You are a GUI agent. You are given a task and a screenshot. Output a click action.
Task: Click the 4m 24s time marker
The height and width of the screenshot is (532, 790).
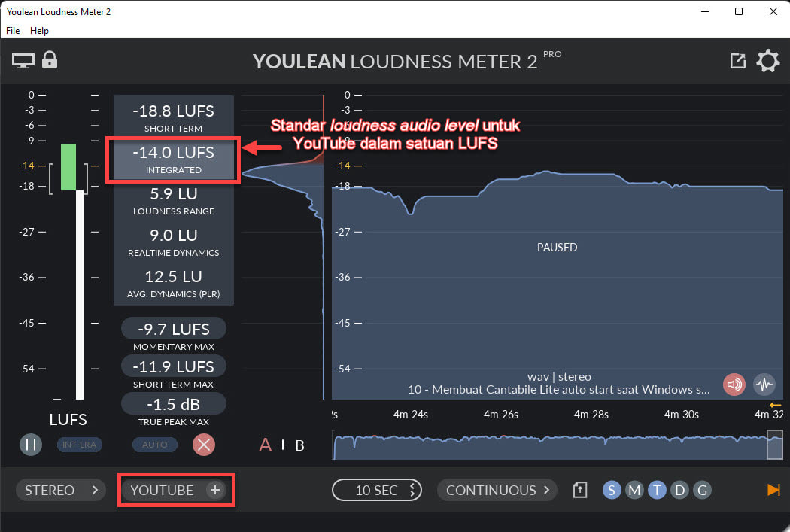411,415
